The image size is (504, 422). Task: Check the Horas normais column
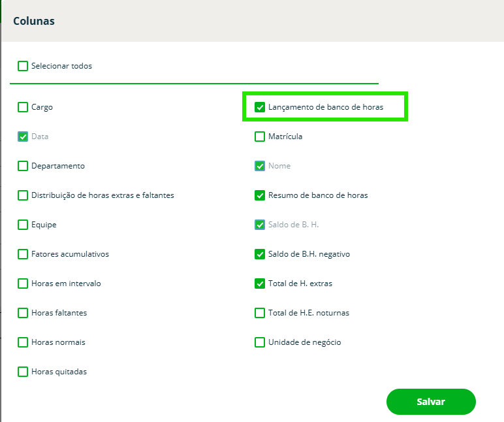pos(23,342)
